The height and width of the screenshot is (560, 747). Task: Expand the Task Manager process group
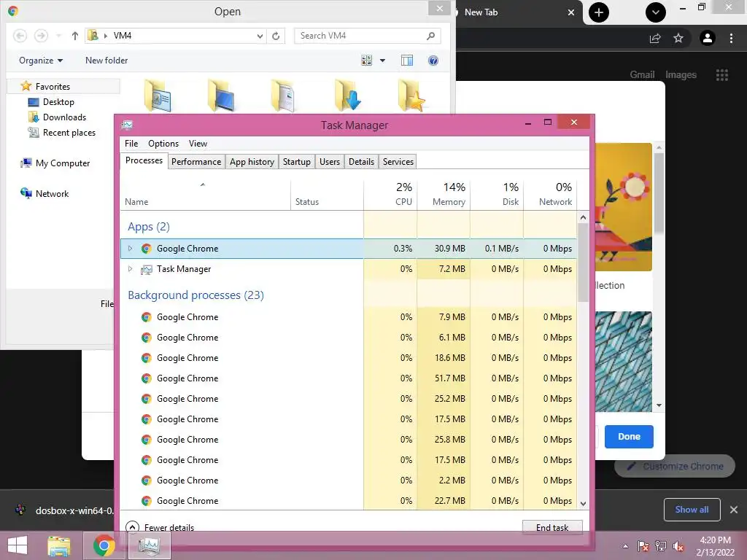click(130, 269)
